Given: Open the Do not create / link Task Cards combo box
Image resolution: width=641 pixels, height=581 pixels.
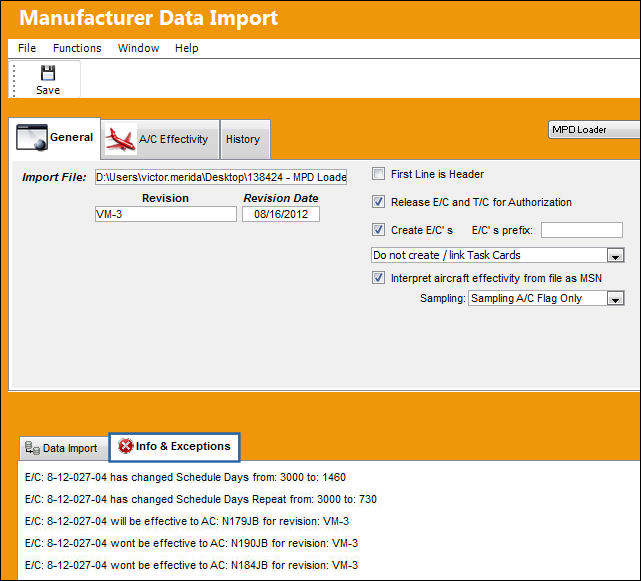Looking at the screenshot, I should coord(498,255).
